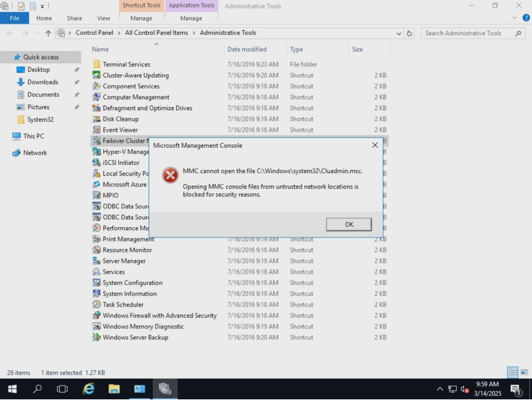
Task: Switch to details view layout
Action: pyautogui.click(x=513, y=373)
